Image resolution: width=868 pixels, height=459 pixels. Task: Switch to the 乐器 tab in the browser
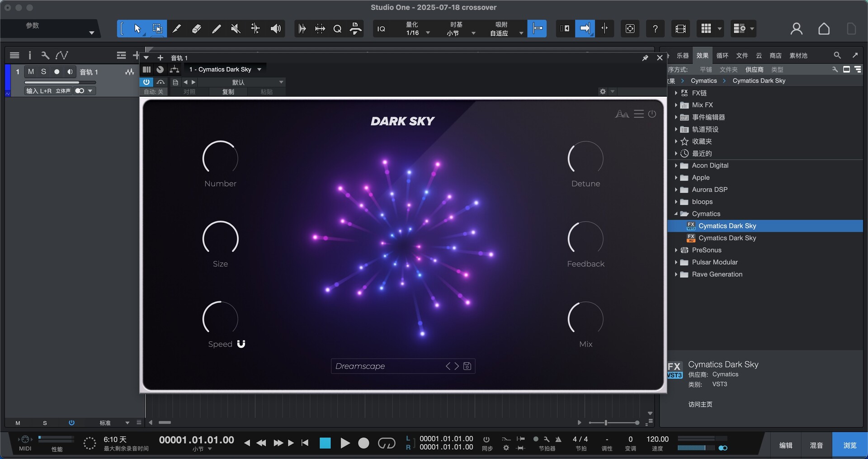[x=683, y=55]
